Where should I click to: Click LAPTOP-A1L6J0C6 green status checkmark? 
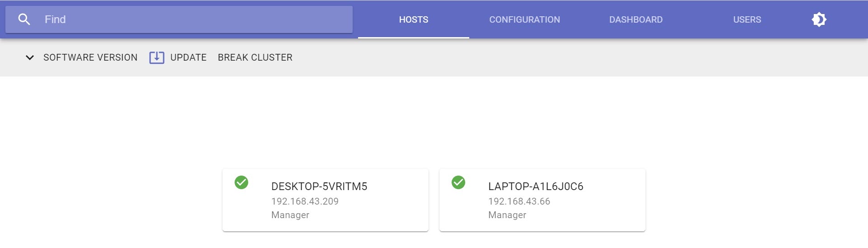pyautogui.click(x=458, y=182)
